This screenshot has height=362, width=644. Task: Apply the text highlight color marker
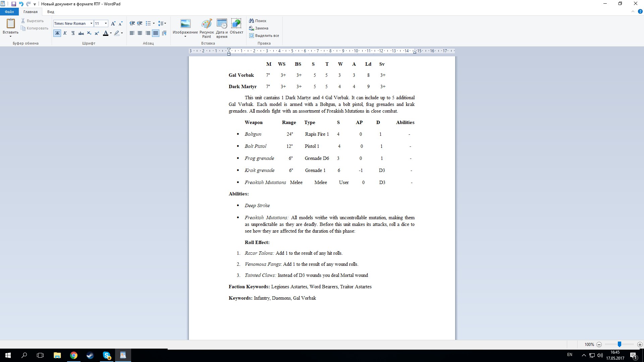[117, 33]
